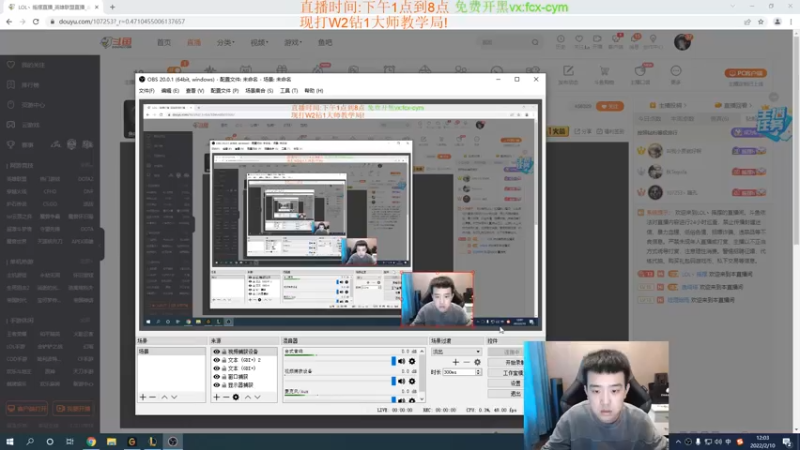Remove scene transition with the minus icon
This screenshot has width=800, height=450.
pos(466,362)
